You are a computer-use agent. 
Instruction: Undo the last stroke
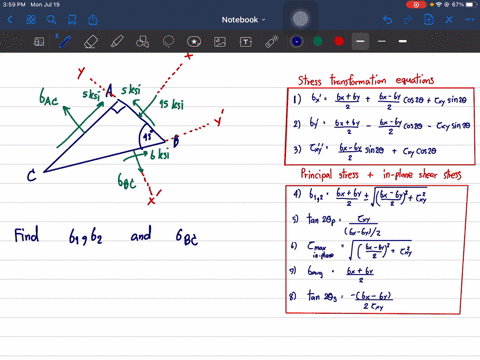[387, 20]
